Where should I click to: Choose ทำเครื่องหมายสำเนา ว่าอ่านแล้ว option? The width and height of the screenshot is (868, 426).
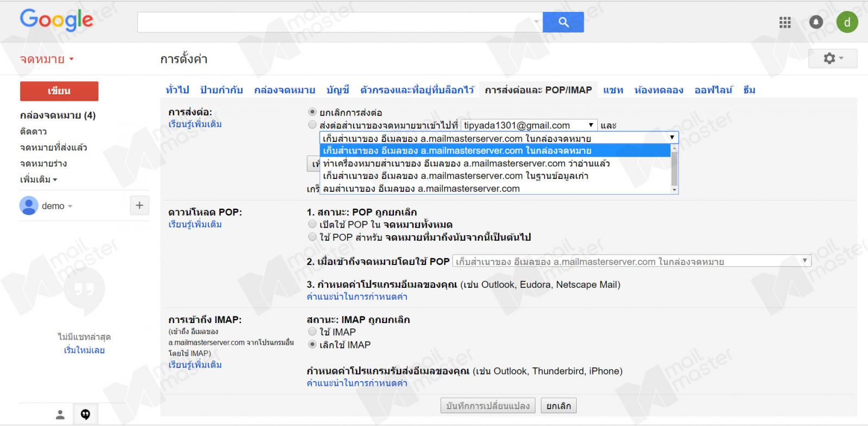(x=495, y=163)
